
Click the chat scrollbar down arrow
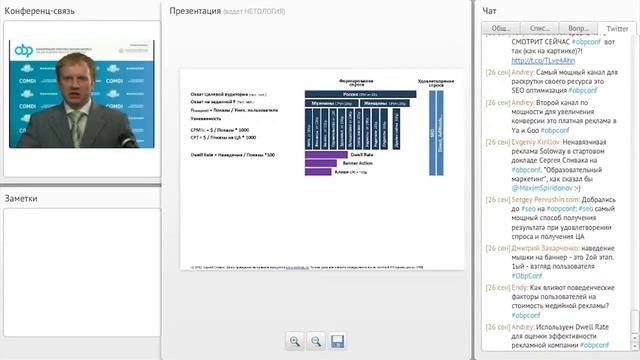coord(634,346)
